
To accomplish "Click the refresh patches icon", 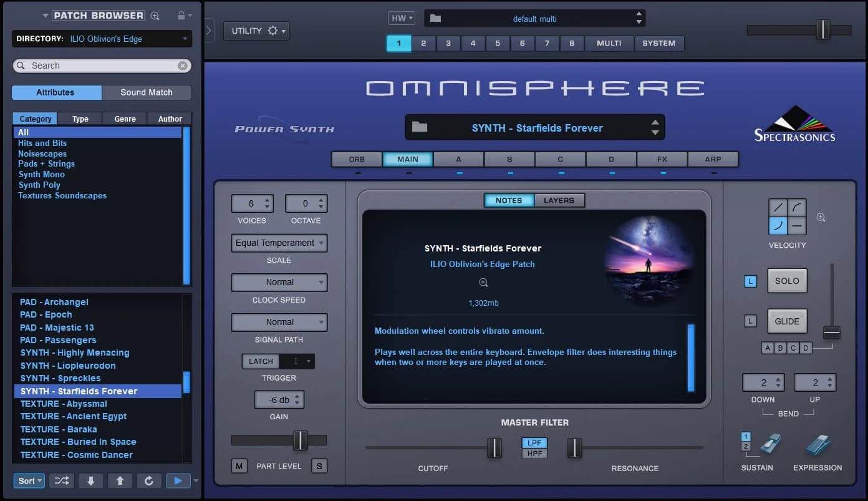I will click(148, 480).
